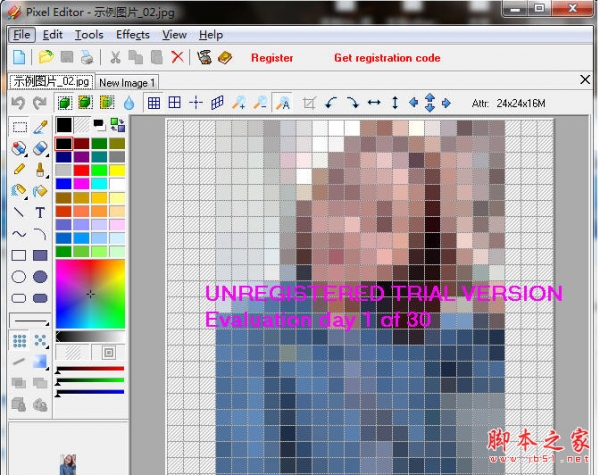Click Get registration code link
Screen dimensions: 600x475
pyautogui.click(x=387, y=58)
